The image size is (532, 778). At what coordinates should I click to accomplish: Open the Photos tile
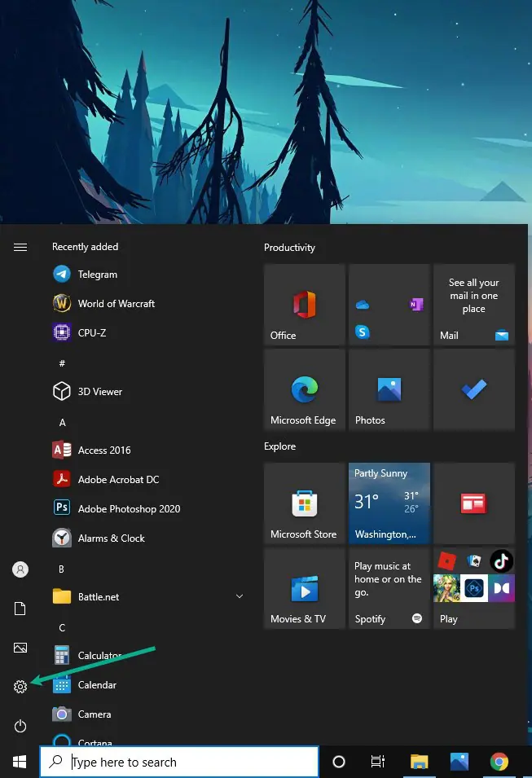[389, 389]
